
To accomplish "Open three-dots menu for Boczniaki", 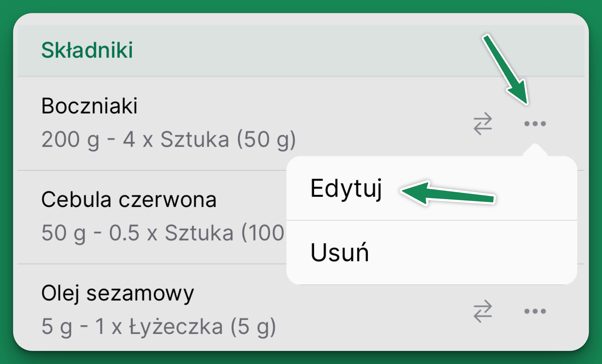I will (535, 124).
